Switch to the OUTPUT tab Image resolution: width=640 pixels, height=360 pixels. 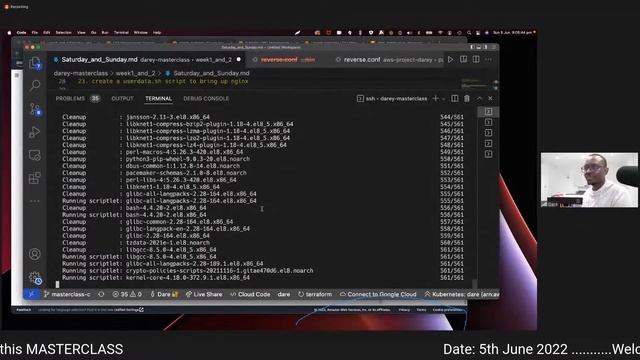(x=122, y=98)
